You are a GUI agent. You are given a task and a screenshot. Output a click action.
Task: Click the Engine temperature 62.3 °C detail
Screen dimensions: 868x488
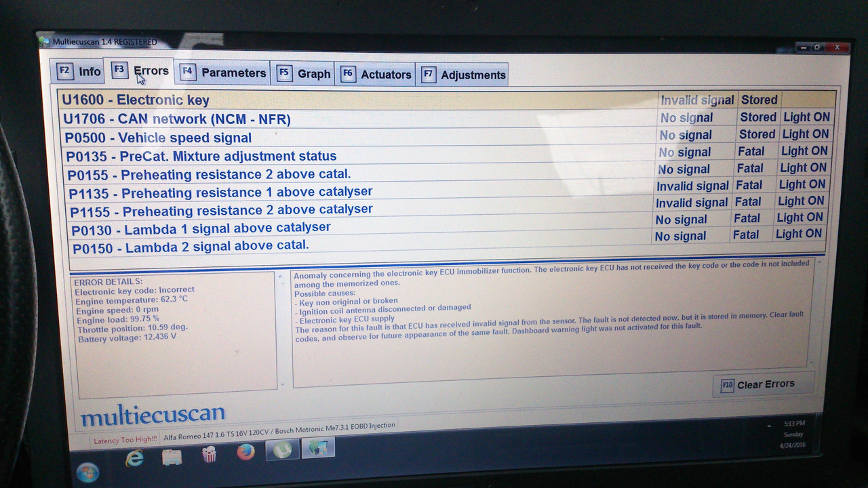point(131,299)
